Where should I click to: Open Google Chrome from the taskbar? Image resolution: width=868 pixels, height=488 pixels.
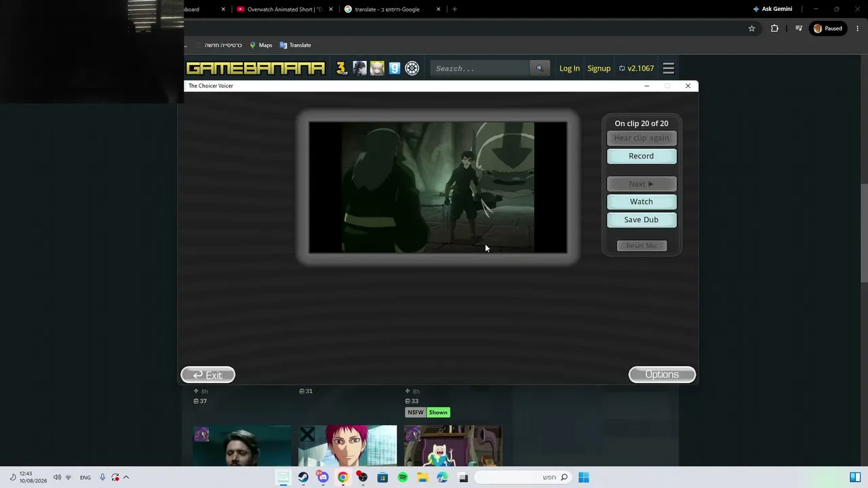click(343, 478)
